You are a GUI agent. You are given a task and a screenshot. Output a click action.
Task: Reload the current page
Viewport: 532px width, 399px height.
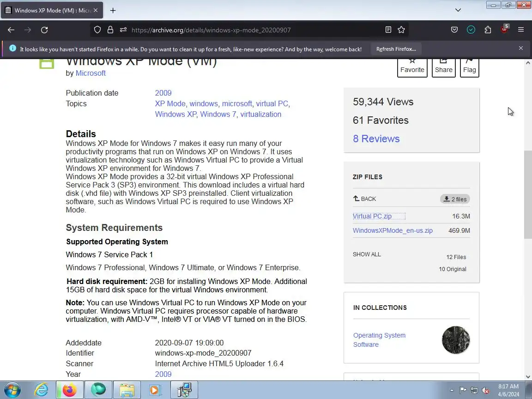44,30
